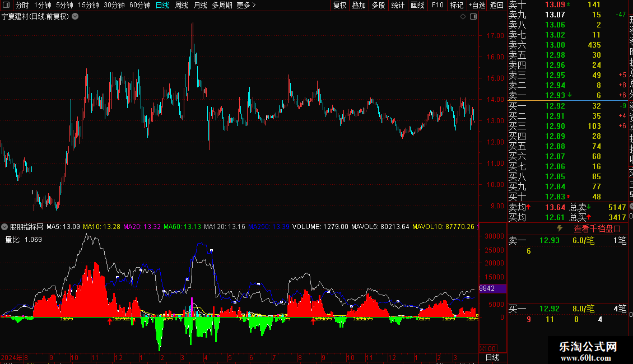Activate the 画线 drawing tool
The image size is (633, 364).
click(417, 5)
